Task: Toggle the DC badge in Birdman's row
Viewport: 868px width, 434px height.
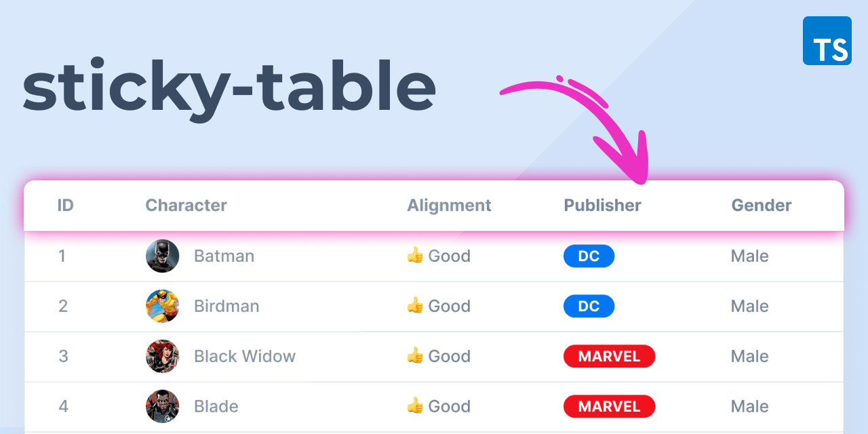Action: point(589,306)
